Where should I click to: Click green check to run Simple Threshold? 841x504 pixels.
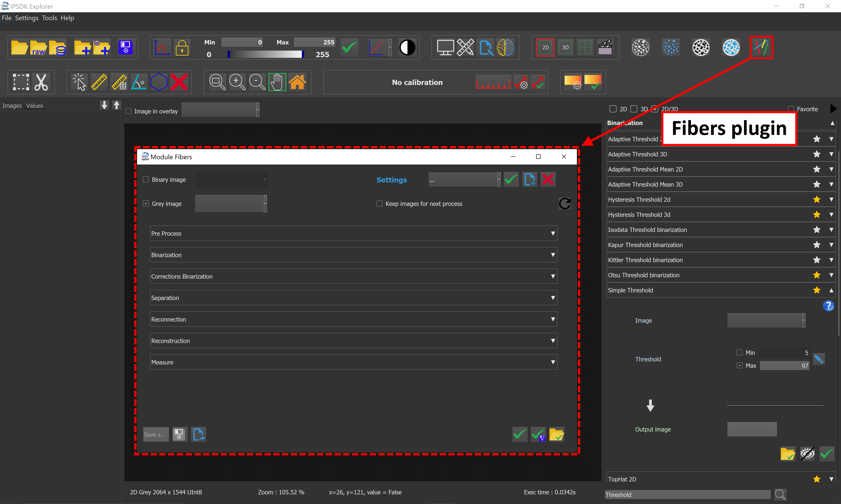[x=827, y=454]
